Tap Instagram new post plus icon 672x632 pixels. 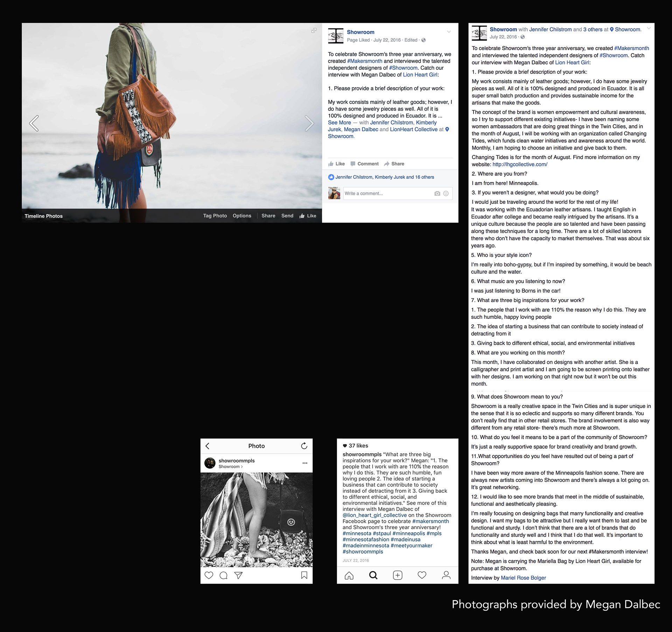pyautogui.click(x=398, y=575)
